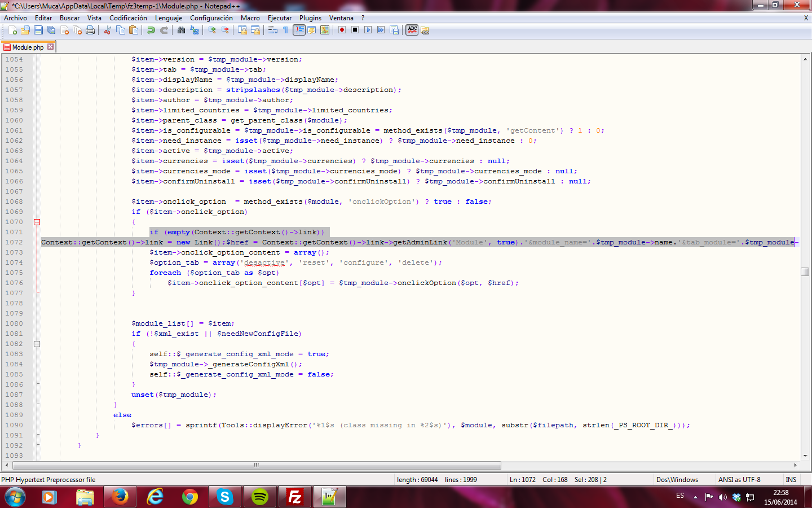
Task: Collapse the fold marker at line 1082
Action: tap(37, 344)
